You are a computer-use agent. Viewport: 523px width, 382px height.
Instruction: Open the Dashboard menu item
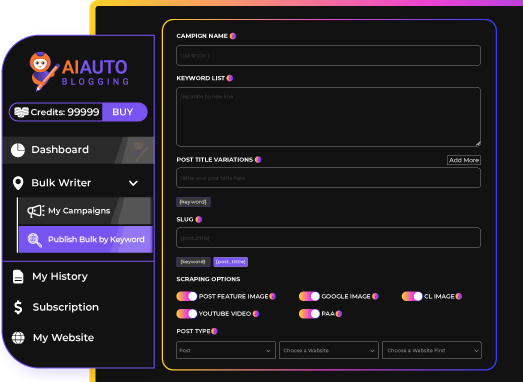[x=78, y=150]
